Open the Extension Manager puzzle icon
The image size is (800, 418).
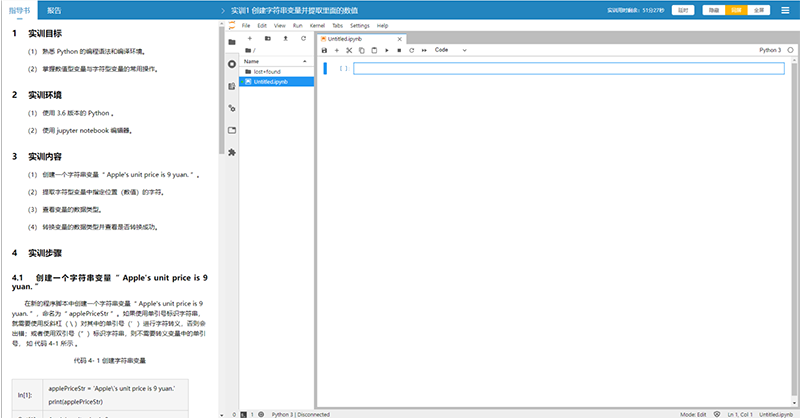(x=232, y=152)
